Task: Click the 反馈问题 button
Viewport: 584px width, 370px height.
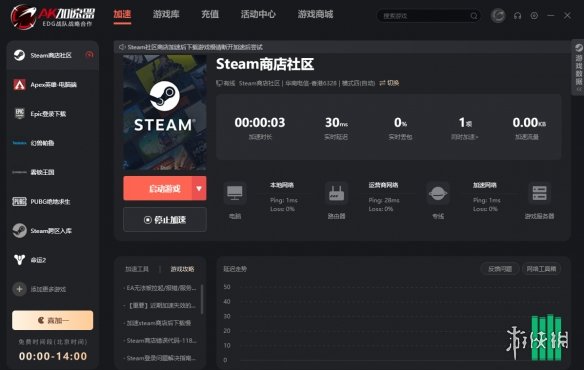Action: click(x=500, y=269)
